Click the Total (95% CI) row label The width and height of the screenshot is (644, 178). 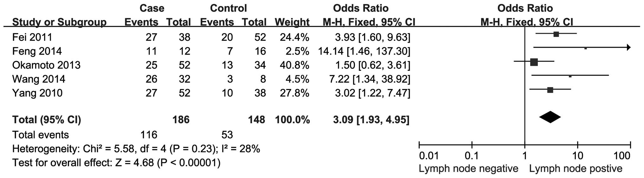(47, 120)
